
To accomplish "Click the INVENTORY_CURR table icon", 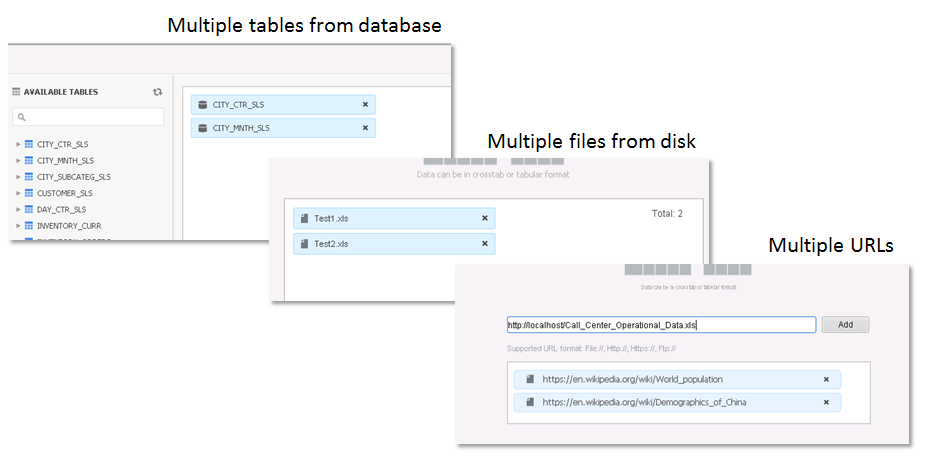I will 29,226.
